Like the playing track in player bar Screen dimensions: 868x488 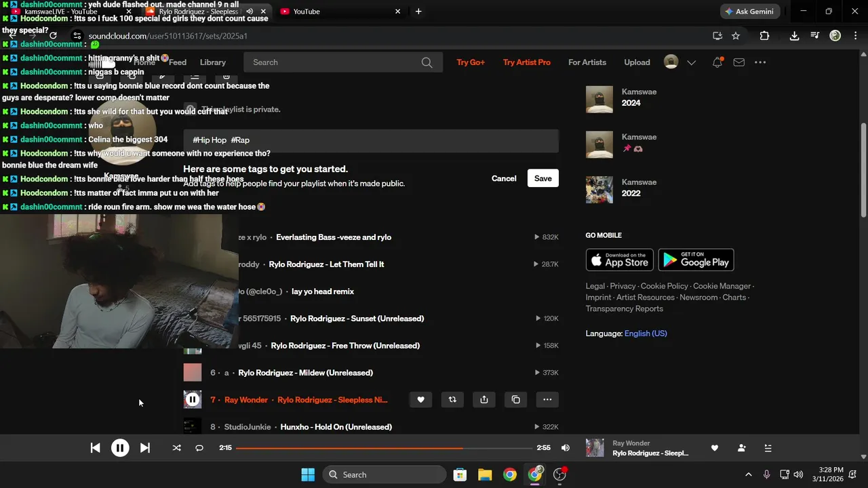tap(714, 448)
